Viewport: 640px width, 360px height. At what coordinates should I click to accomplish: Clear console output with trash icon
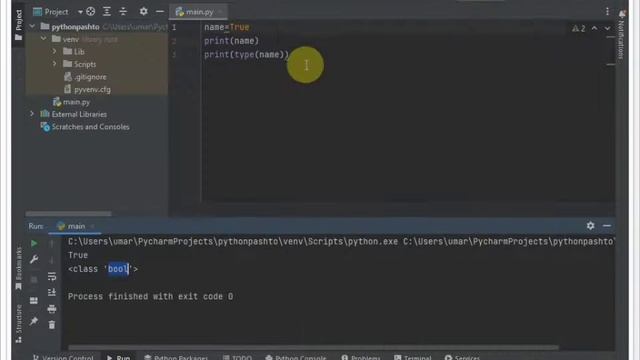[52, 325]
